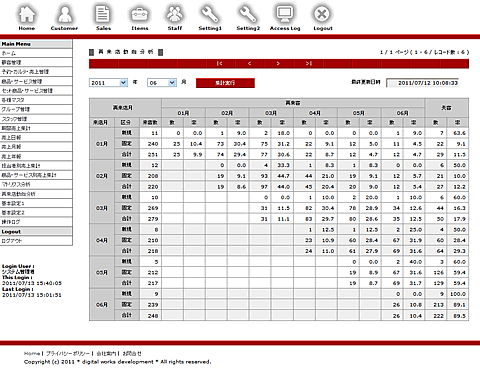The height and width of the screenshot is (372, 480).
Task: Click the 03月 row header in the table
Action: 102,208
